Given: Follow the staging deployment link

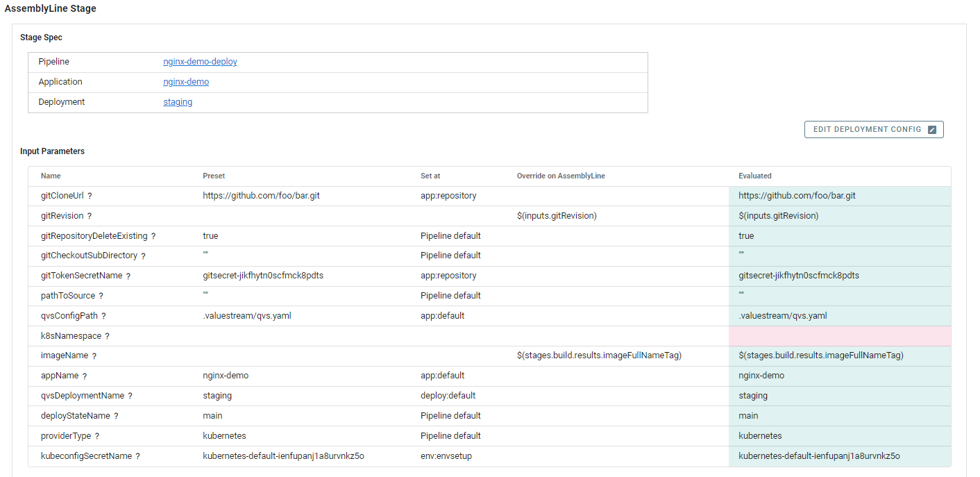Looking at the screenshot, I should (x=178, y=102).
